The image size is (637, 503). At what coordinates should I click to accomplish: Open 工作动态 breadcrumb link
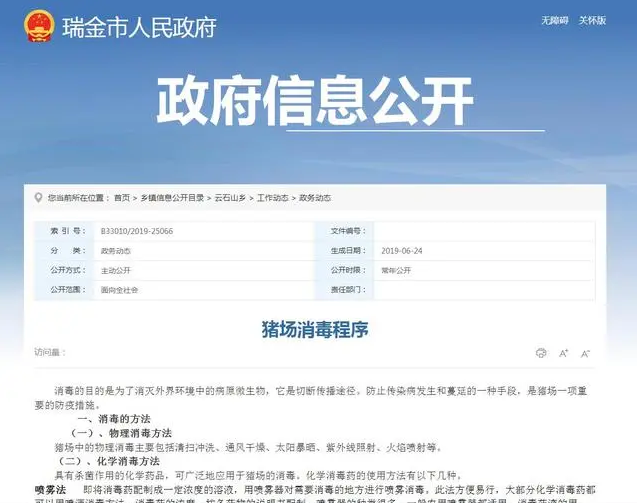(x=273, y=198)
